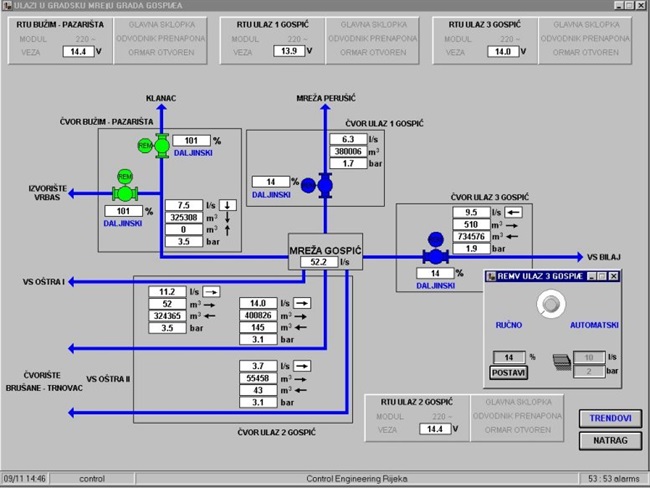The height and width of the screenshot is (488, 650).
Task: Click the 1.7 bar pressure value
Action: [x=348, y=163]
